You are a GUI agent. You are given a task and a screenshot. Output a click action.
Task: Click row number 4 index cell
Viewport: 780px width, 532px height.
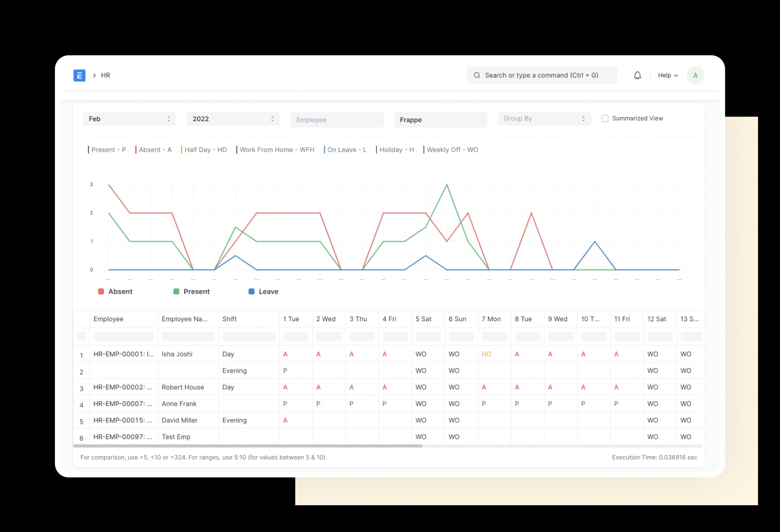(81, 405)
